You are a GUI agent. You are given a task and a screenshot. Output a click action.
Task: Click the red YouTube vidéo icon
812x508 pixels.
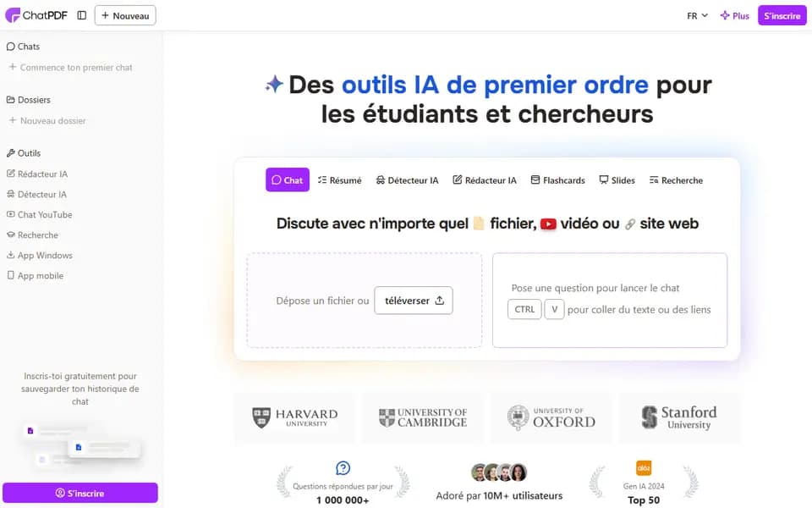(x=548, y=224)
